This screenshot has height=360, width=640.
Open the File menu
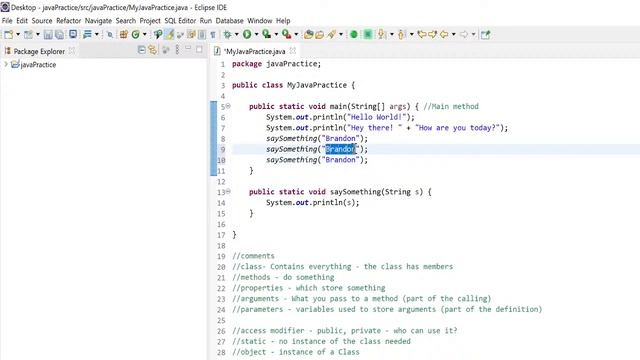coord(7,20)
